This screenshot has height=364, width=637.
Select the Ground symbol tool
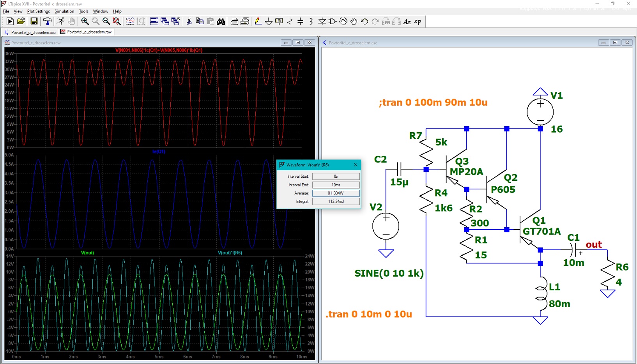coord(269,21)
